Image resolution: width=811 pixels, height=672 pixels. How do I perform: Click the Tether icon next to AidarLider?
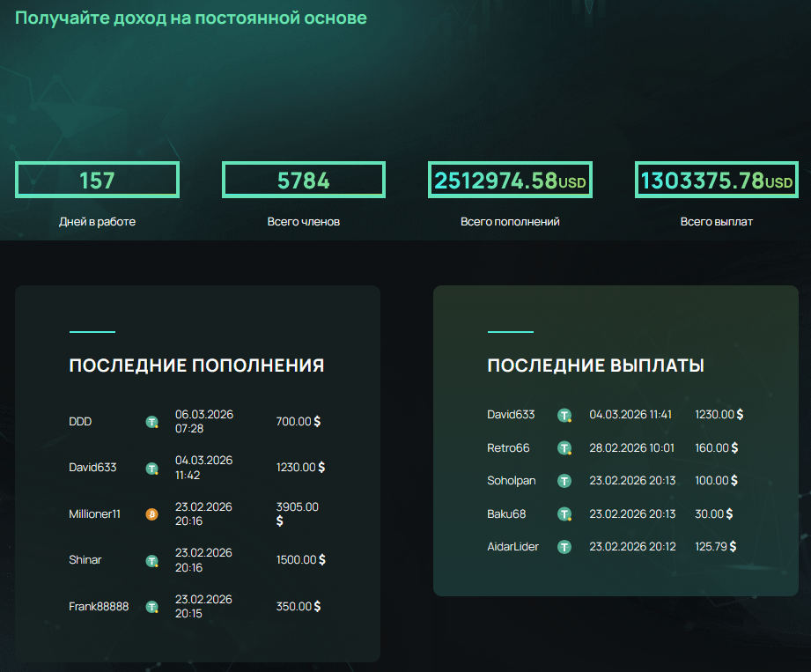click(564, 546)
